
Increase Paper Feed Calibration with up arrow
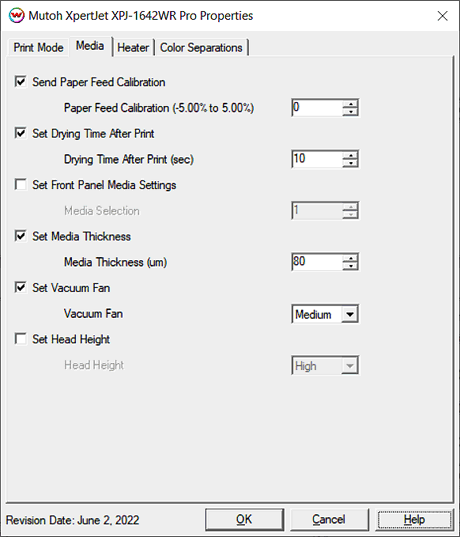click(x=350, y=103)
